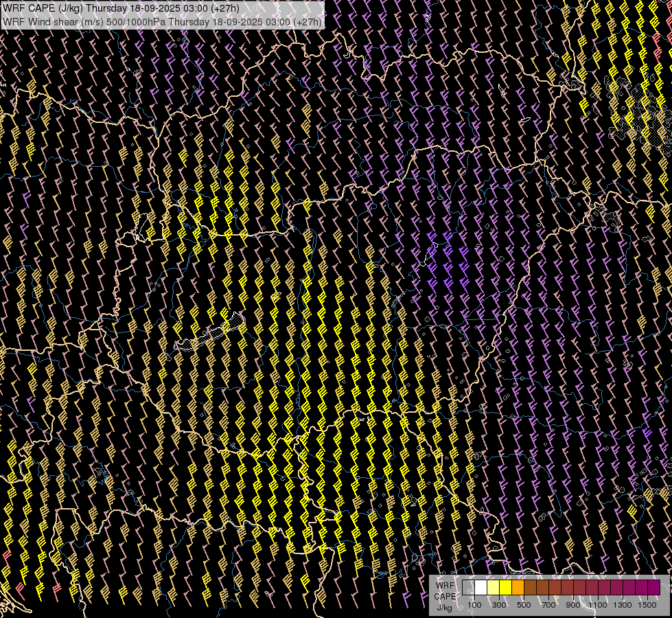Screen dimensions: 672x618
Task: Click the white swatch in the CAPE legend
Action: pos(480,588)
